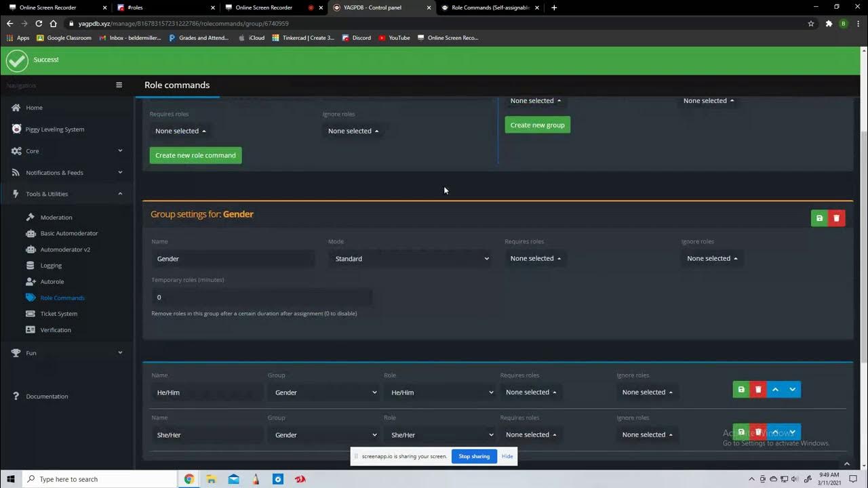The image size is (868, 488).
Task: Open Group dropdown in He/Him row
Action: [323, 392]
